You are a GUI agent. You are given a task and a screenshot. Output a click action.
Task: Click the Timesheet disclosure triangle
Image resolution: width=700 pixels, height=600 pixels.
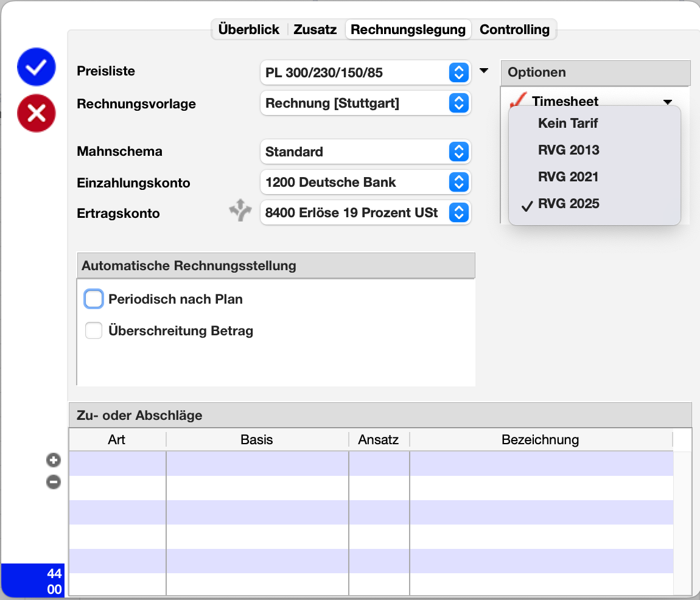pos(668,102)
